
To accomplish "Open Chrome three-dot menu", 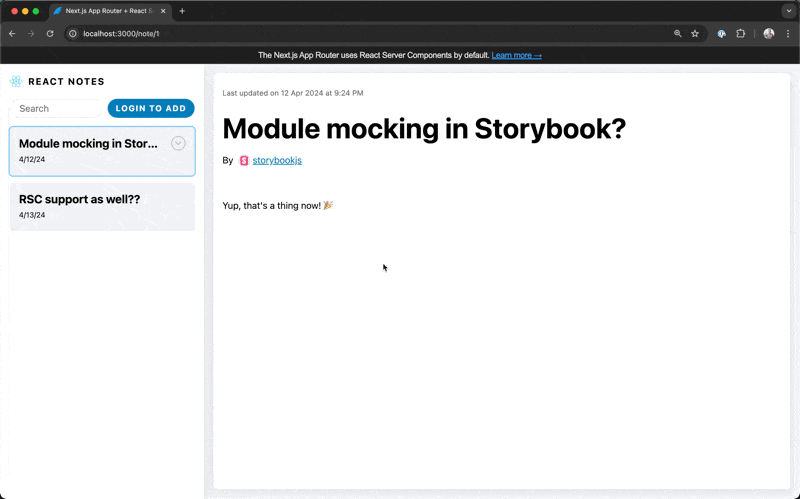I will (x=788, y=34).
